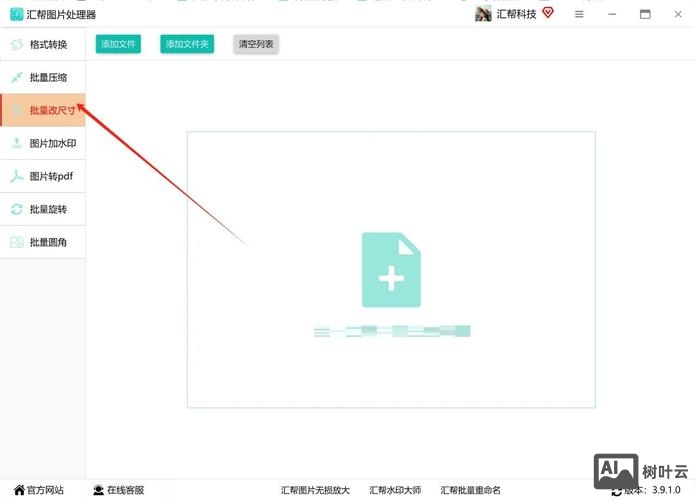Open the 格式转换 tab
Screen dimensions: 696x500
tap(43, 44)
